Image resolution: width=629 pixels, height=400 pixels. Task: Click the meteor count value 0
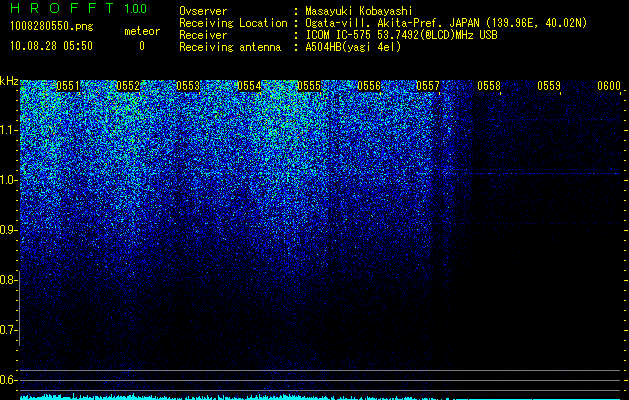[x=142, y=46]
